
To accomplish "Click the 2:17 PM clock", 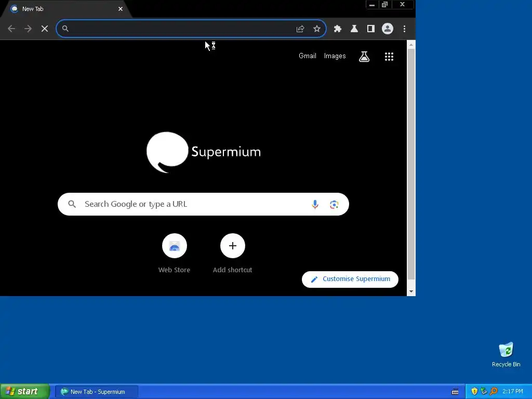I will tap(513, 392).
